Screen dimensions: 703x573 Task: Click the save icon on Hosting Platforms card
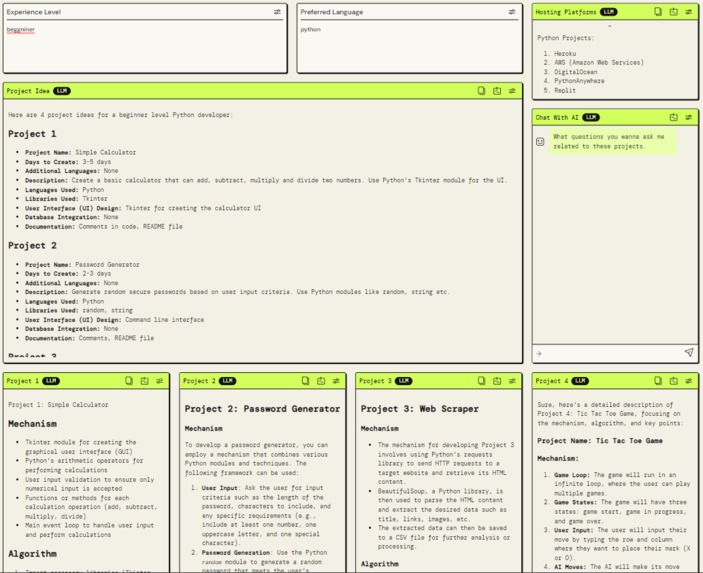673,12
